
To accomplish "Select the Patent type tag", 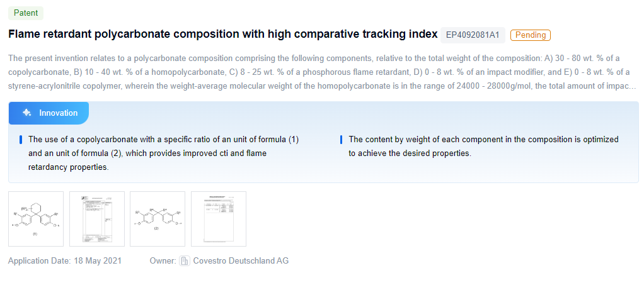I will [26, 13].
